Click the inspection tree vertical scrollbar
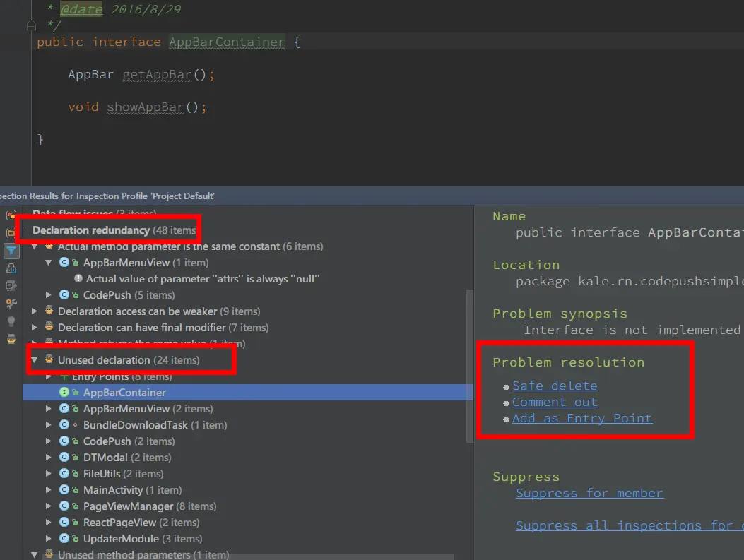This screenshot has height=560, width=744. 470,366
